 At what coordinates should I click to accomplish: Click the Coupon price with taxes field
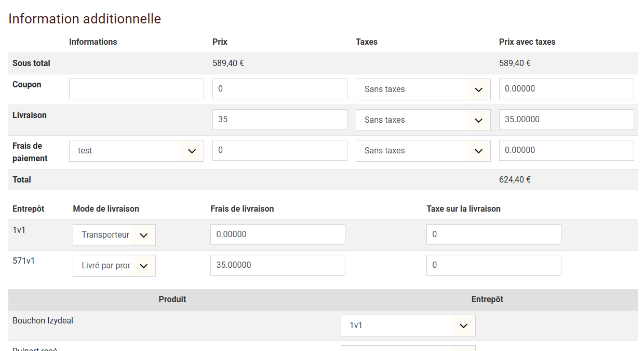(x=566, y=89)
